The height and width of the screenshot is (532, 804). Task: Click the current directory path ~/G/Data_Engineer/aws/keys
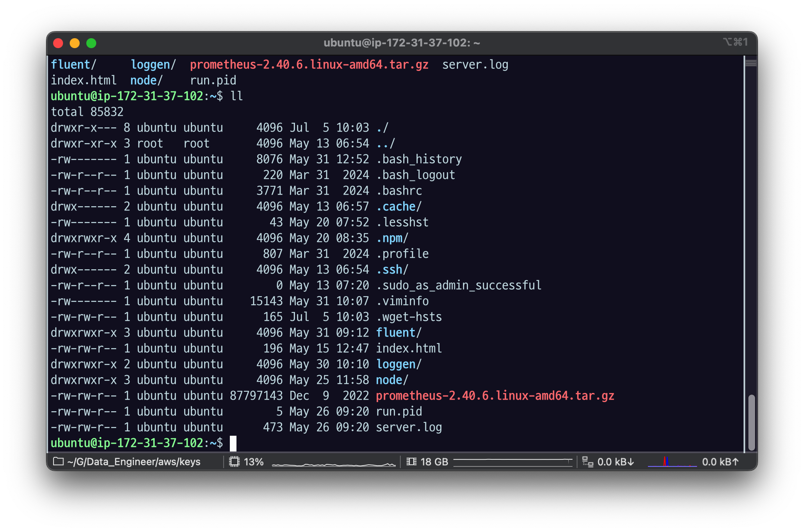(x=134, y=461)
